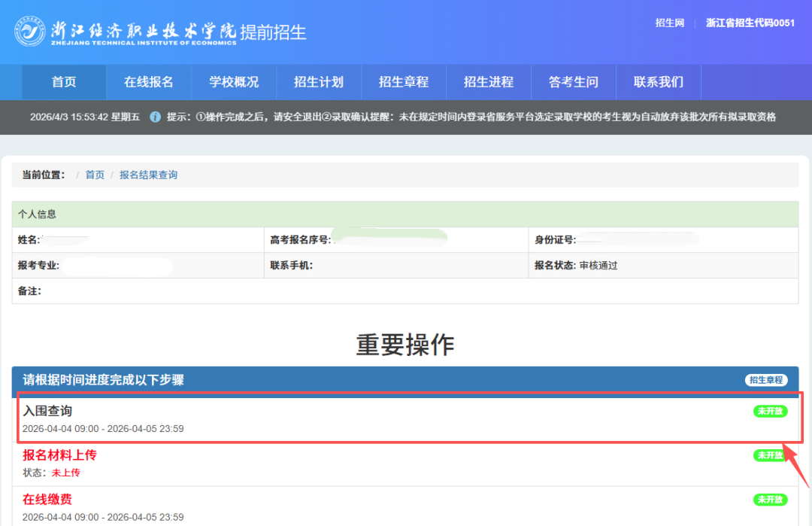
Task: Open 招生章程 from the navigation menu
Action: tap(404, 82)
